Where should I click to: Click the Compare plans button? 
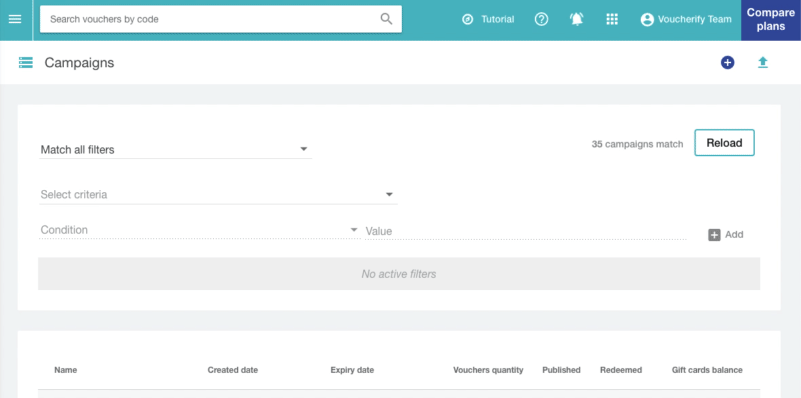771,20
